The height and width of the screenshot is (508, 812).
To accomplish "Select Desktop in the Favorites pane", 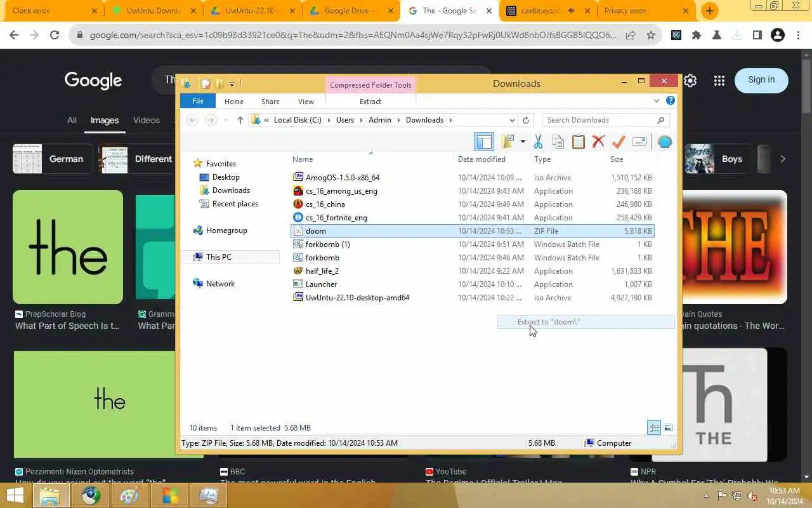I will (226, 177).
